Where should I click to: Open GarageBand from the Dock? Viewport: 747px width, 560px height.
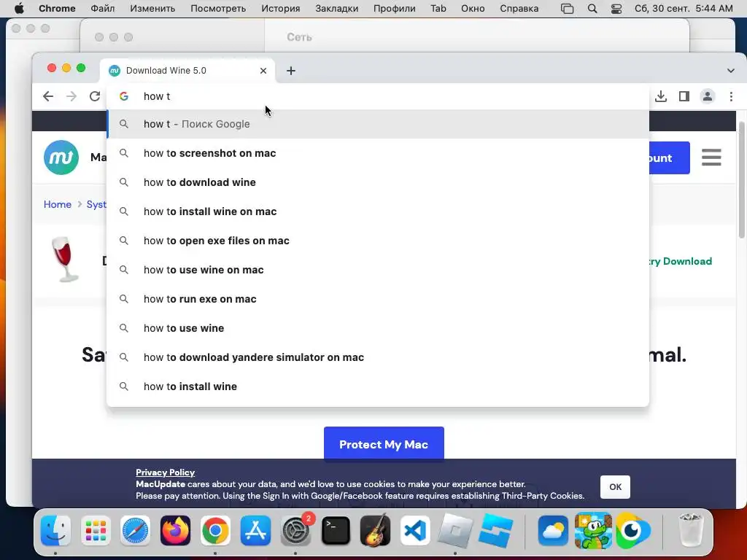[x=376, y=530]
